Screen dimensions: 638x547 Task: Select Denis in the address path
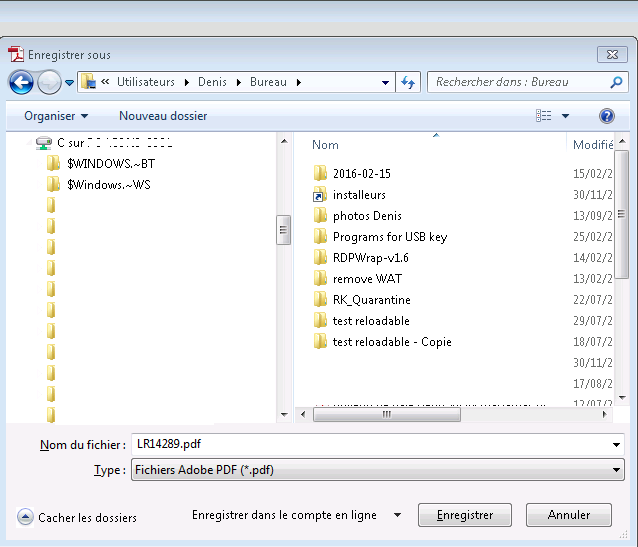click(212, 82)
